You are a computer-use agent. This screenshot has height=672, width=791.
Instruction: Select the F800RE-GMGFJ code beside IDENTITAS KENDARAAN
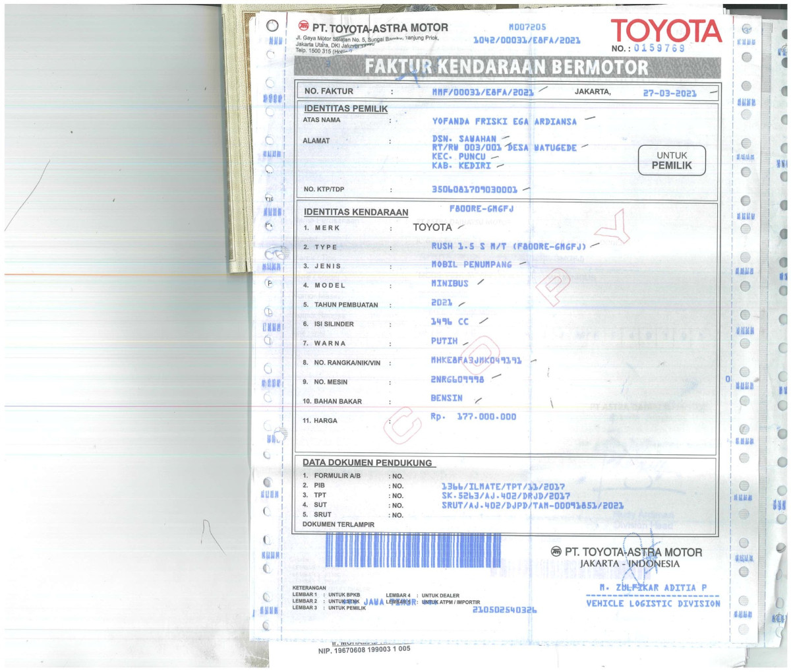coord(481,208)
